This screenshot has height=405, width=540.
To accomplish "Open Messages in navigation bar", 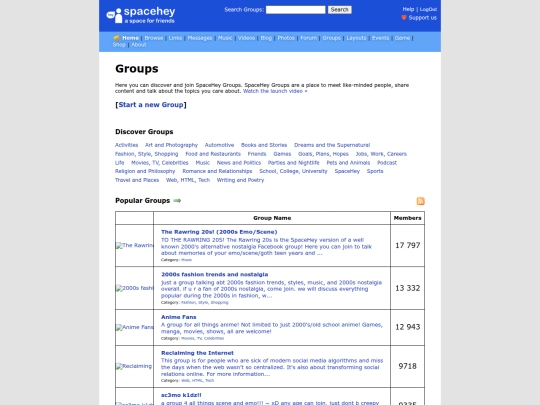I will [x=200, y=38].
